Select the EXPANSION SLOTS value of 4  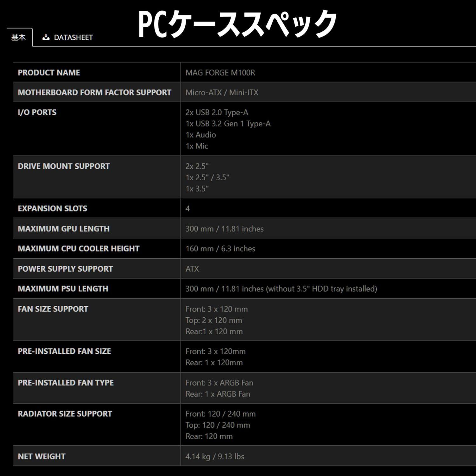pyautogui.click(x=187, y=208)
